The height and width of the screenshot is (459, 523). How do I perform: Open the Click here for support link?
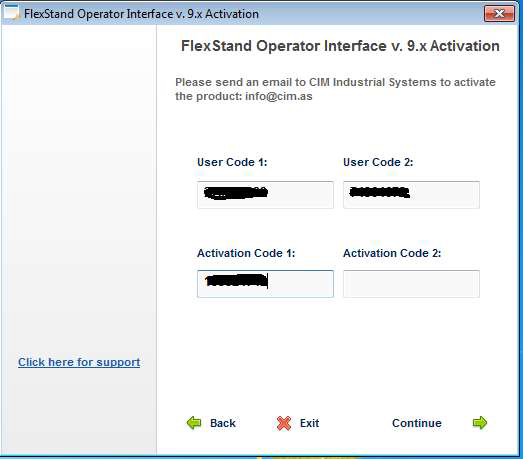coord(79,362)
